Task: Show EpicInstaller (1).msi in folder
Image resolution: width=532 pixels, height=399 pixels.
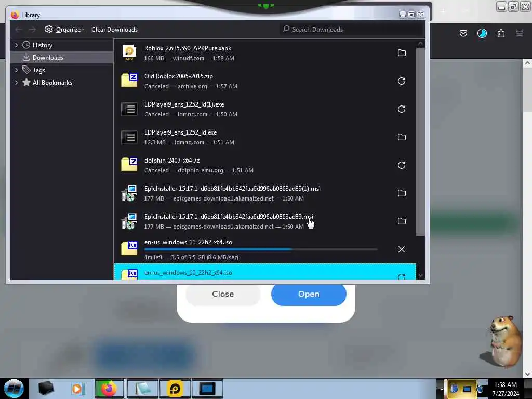Action: click(402, 193)
